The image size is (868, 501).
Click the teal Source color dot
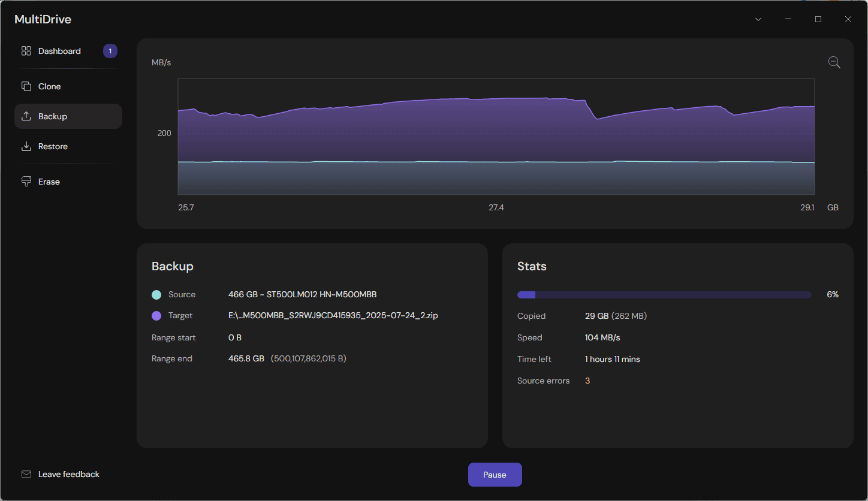156,294
